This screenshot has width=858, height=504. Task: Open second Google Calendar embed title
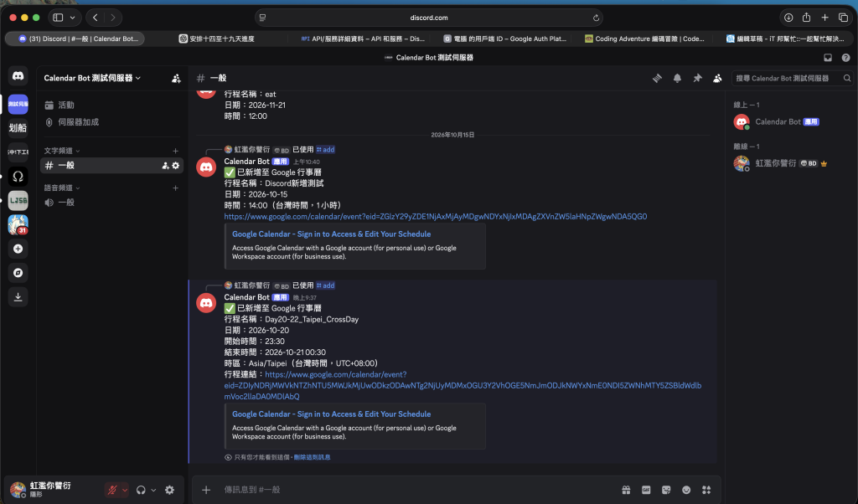(331, 414)
